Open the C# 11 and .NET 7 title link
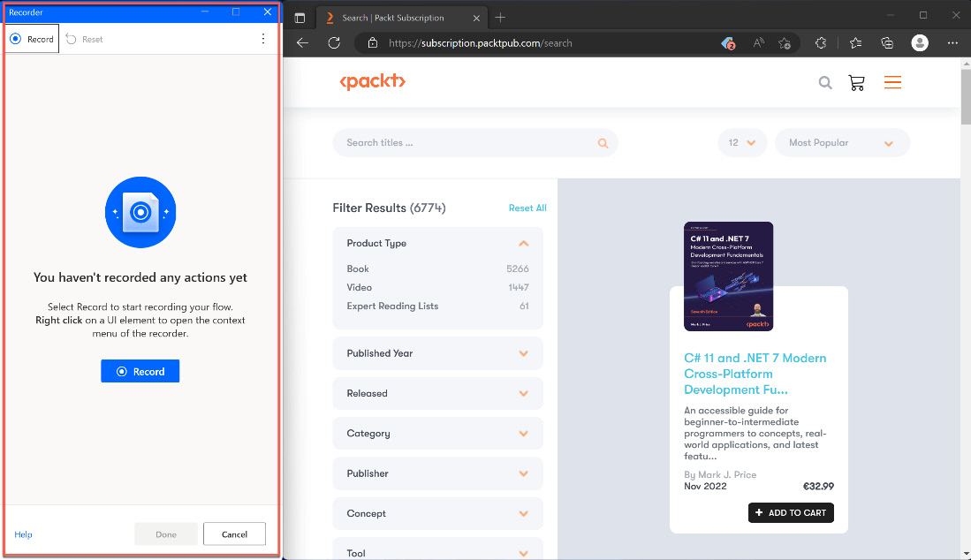Screen dimensions: 971x560 tap(755, 374)
